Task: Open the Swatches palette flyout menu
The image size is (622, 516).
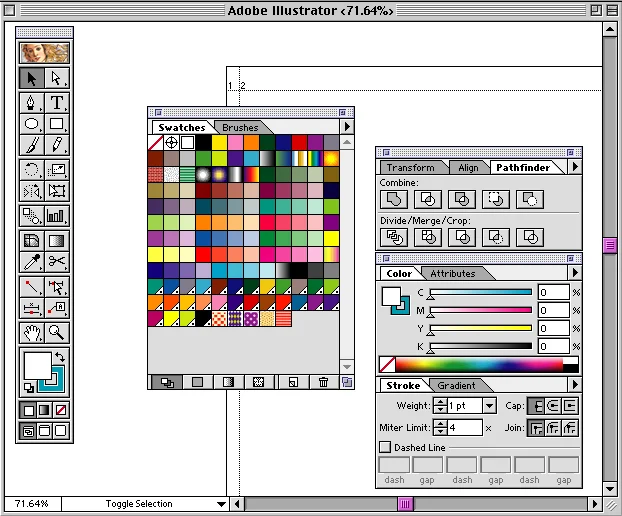Action: coord(347,127)
